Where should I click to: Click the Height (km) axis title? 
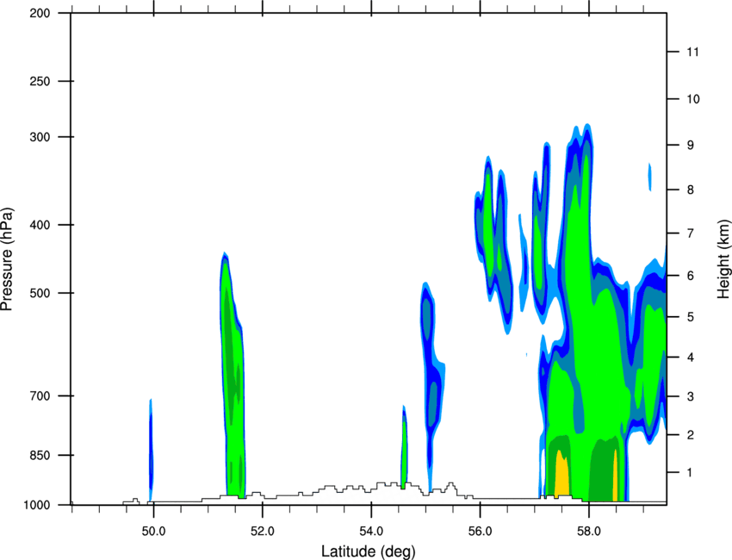pyautogui.click(x=723, y=259)
